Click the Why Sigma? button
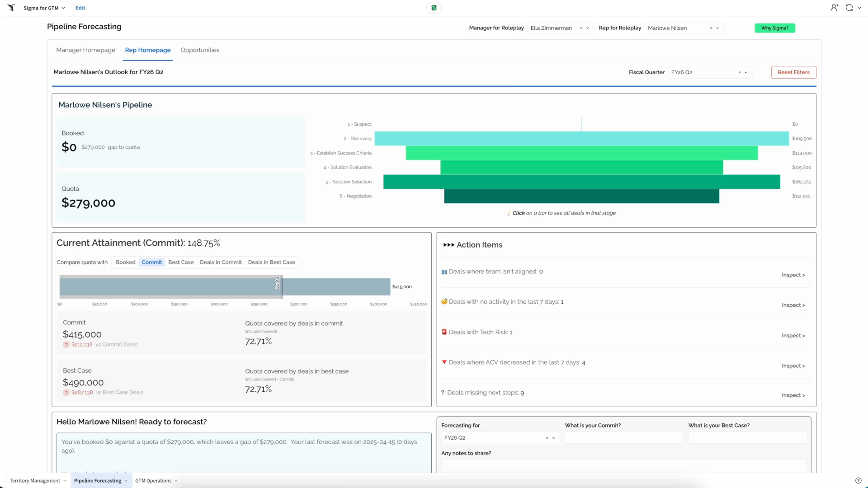The image size is (868, 488). (774, 28)
